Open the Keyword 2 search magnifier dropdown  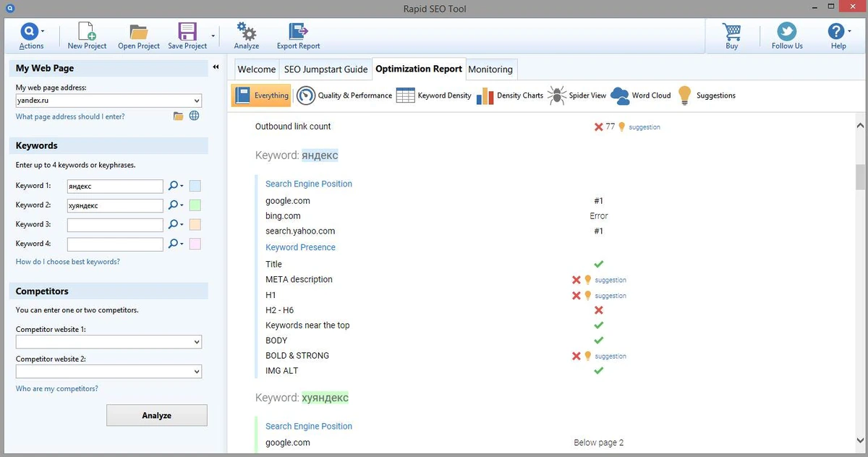click(x=175, y=205)
